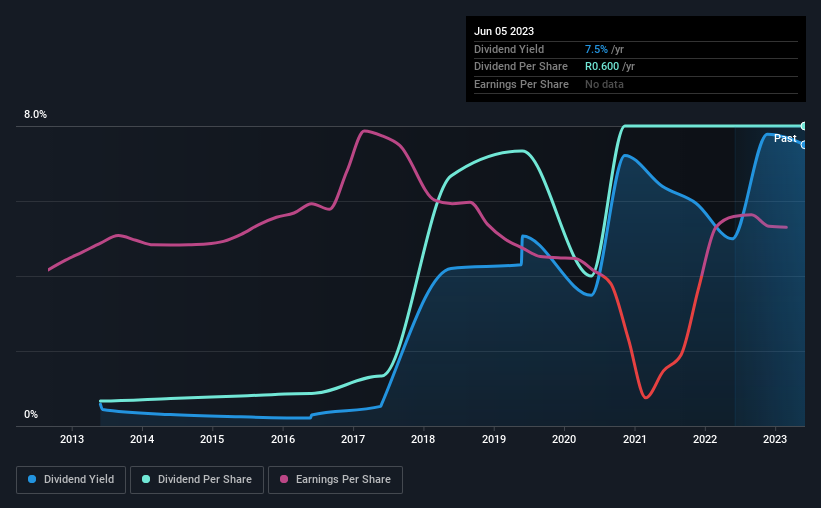Click the 0% y-axis label
Viewport: 821px width, 508px height.
point(31,415)
